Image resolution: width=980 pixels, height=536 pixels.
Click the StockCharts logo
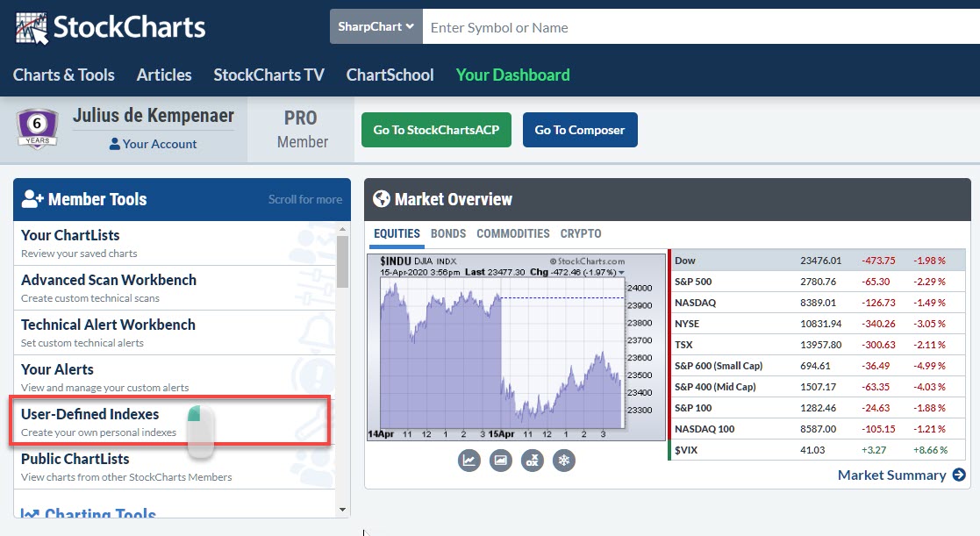tap(111, 27)
